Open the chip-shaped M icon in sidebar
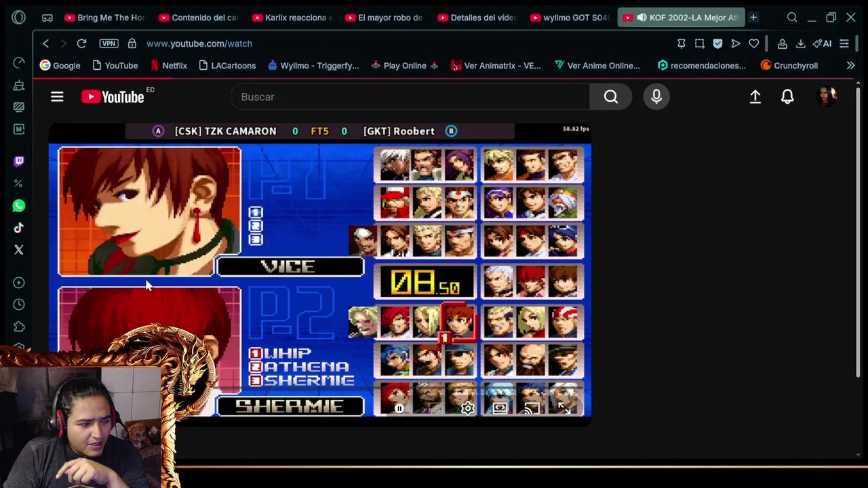This screenshot has height=488, width=868. 19,129
